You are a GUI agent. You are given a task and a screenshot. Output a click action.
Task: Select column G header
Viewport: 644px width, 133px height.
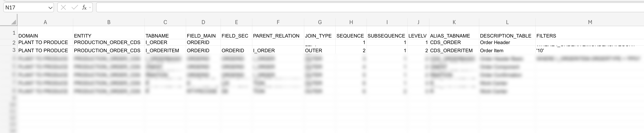coord(320,22)
